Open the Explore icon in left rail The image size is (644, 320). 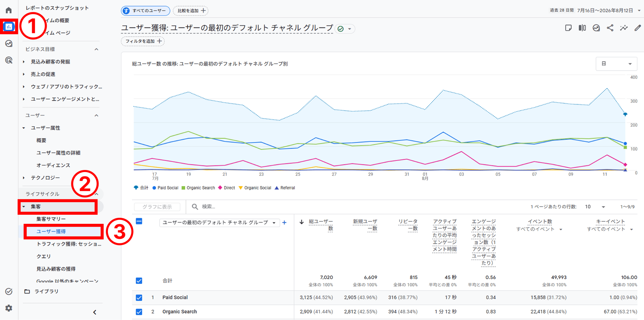pos(9,43)
